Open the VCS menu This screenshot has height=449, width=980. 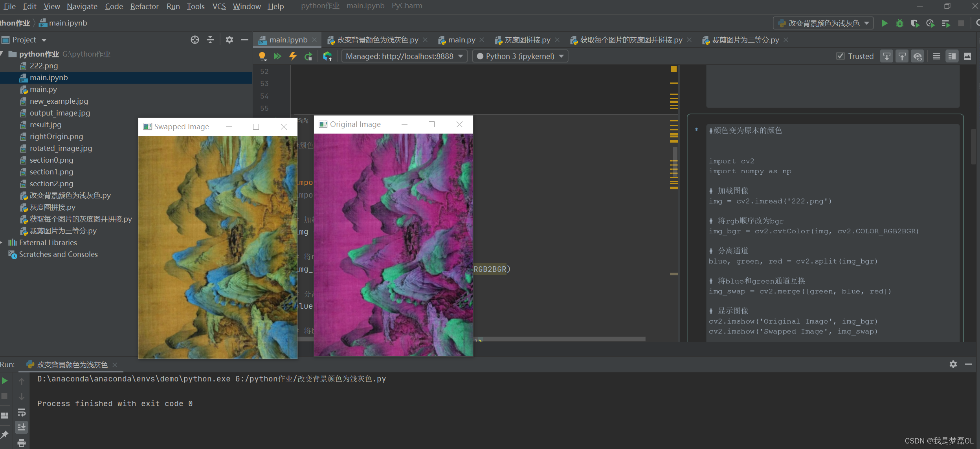[x=219, y=6]
